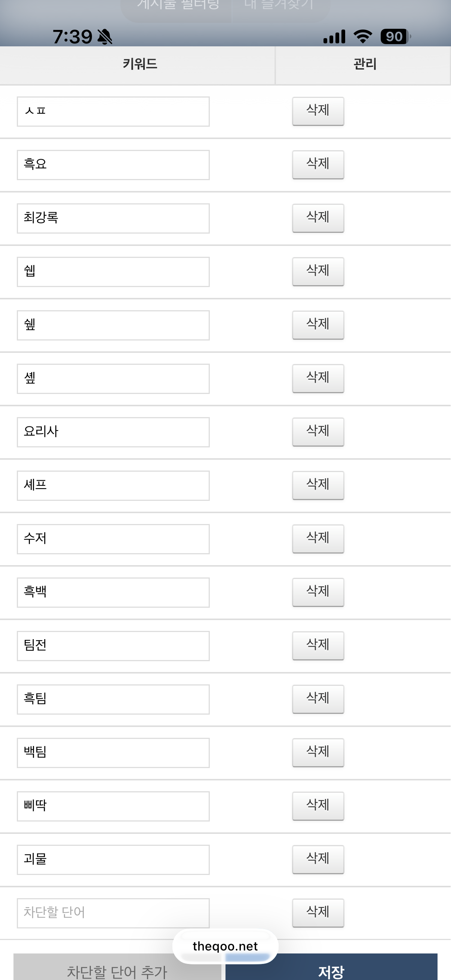The width and height of the screenshot is (451, 980).
Task: Focus the empty 차단할 단어 input field
Action: pyautogui.click(x=113, y=913)
